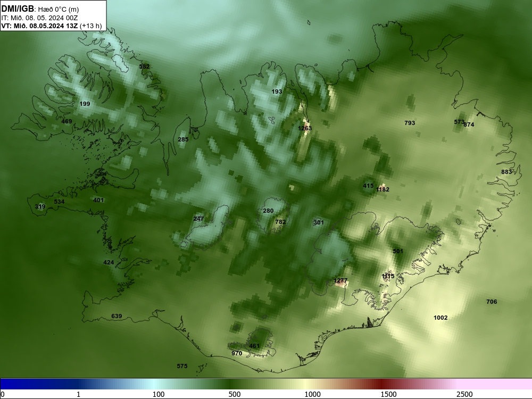The height and width of the screenshot is (399, 532).
Task: Click the map value 285
Action: [x=183, y=139]
